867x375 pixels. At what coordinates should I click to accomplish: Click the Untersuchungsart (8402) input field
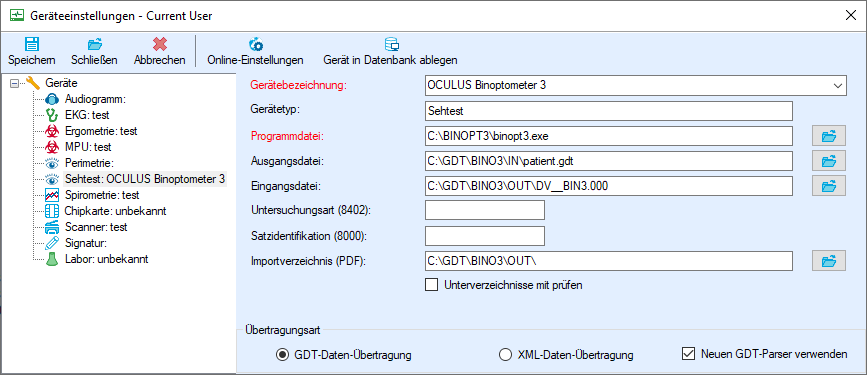pyautogui.click(x=485, y=211)
